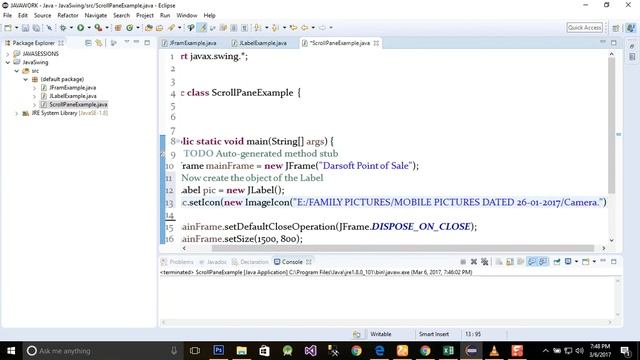Click the Save toolbar icon

25,28
